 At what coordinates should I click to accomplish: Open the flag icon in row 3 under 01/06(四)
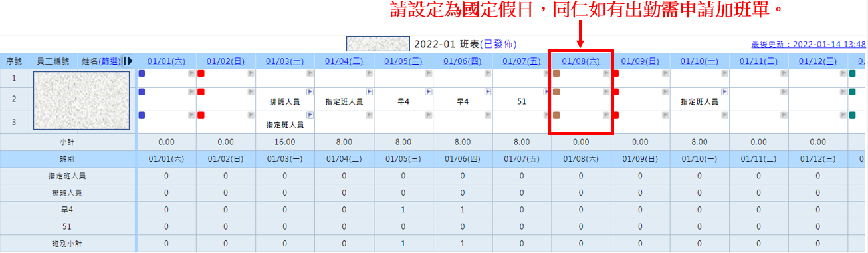[488, 115]
